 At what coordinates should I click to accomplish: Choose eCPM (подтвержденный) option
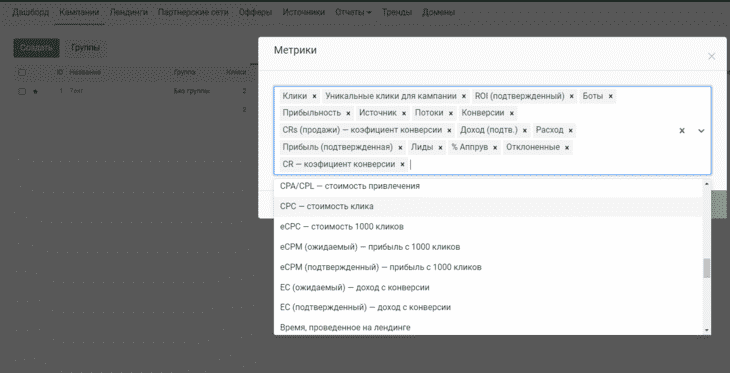click(x=488, y=267)
